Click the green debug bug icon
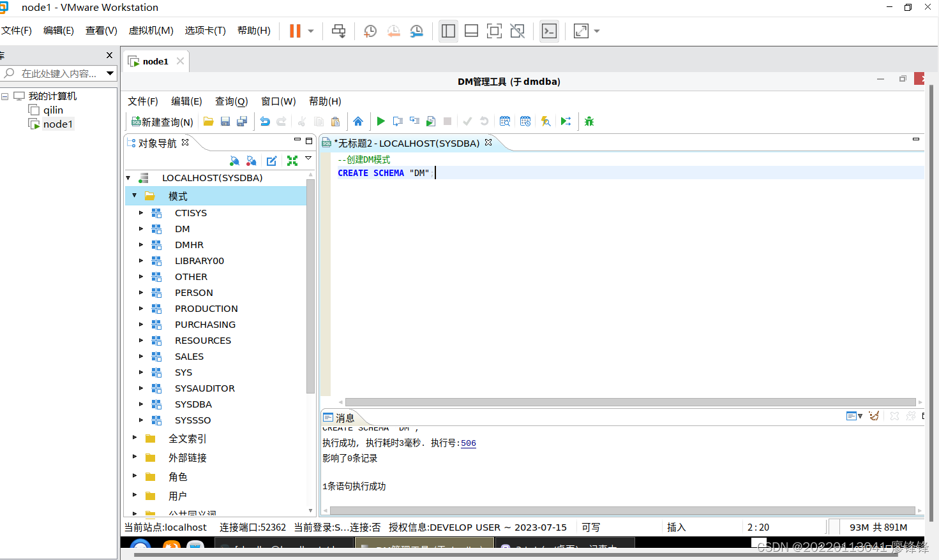The width and height of the screenshot is (939, 560). (x=589, y=121)
